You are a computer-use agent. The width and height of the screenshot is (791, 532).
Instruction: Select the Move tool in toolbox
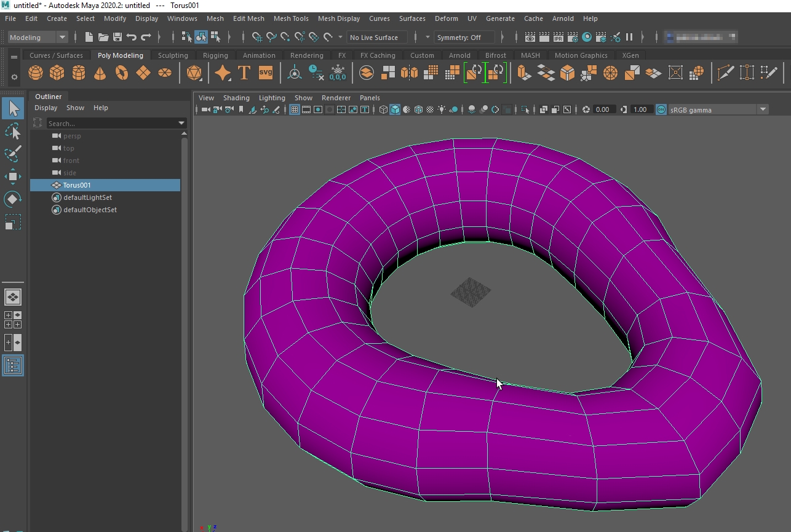tap(13, 177)
